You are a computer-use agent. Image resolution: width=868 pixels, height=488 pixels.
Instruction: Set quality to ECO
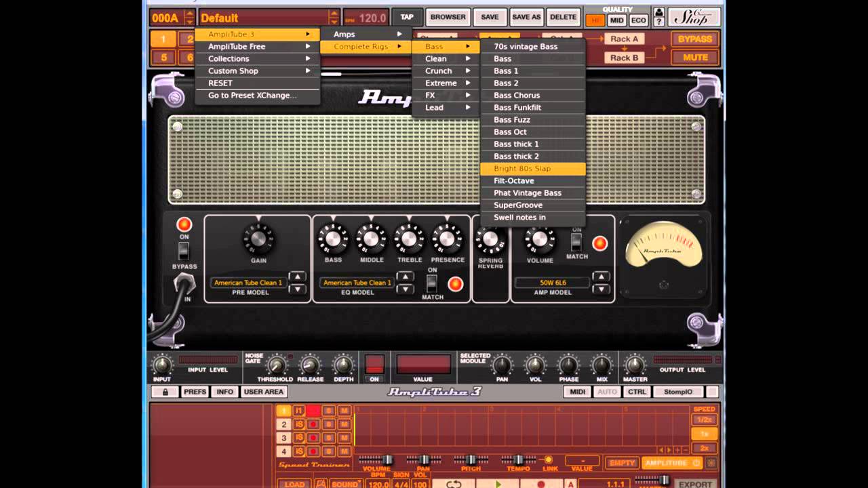638,20
